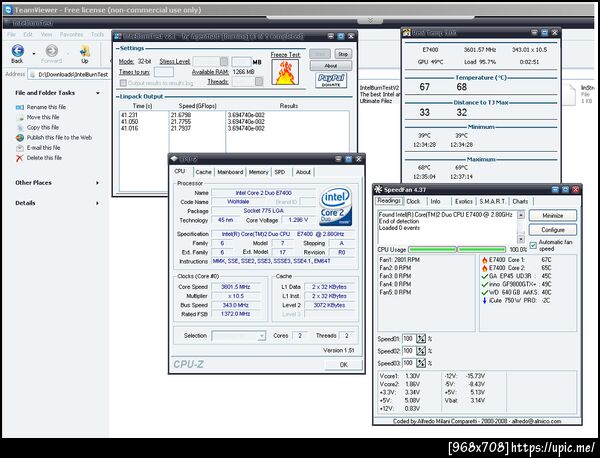Click the Stop button in IntelBurnTest
This screenshot has width=600, height=458.
pos(343,54)
